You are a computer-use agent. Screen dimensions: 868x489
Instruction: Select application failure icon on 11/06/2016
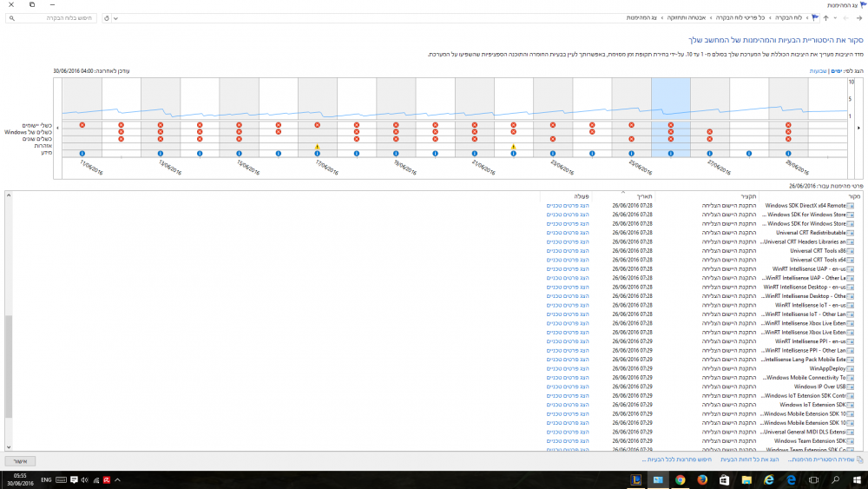82,125
